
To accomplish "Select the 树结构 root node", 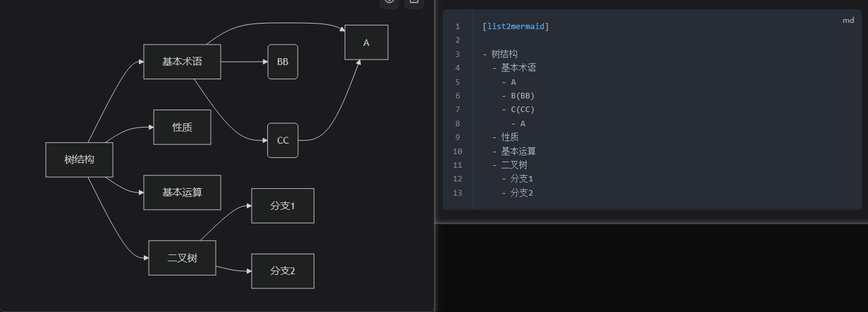I will (79, 160).
